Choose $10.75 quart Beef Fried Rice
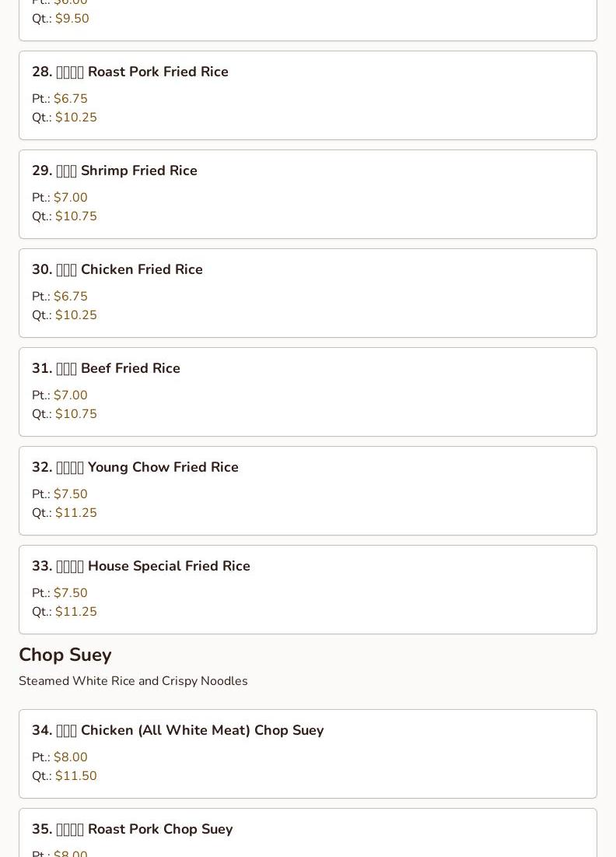Viewport: 616px width, 857px height. click(75, 414)
